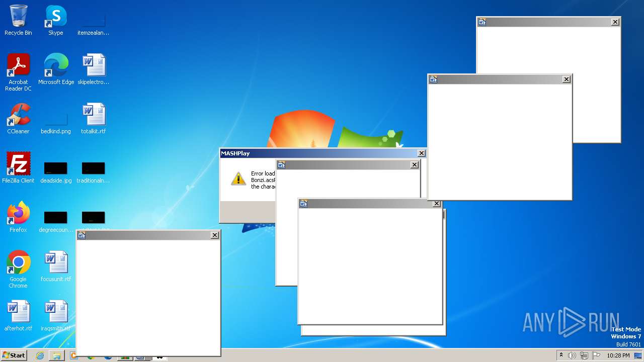The height and width of the screenshot is (362, 644).
Task: Open Internet Explorer from the taskbar
Action: 40,355
